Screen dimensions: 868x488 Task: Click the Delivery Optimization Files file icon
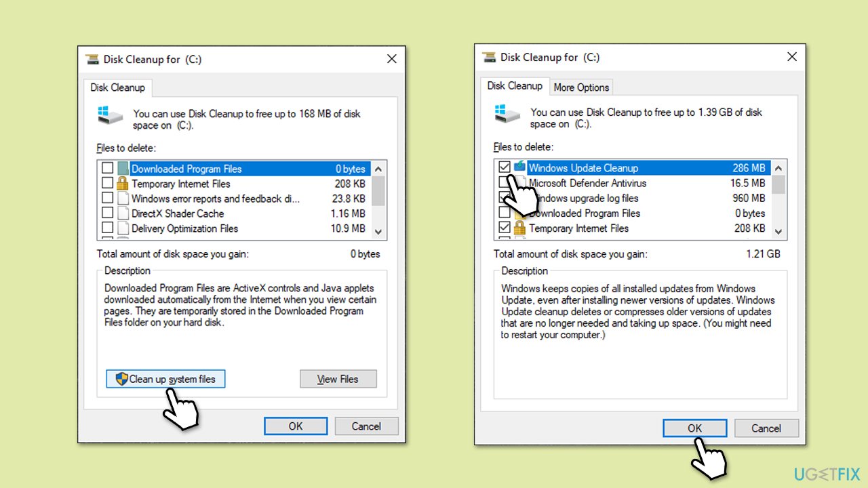123,228
